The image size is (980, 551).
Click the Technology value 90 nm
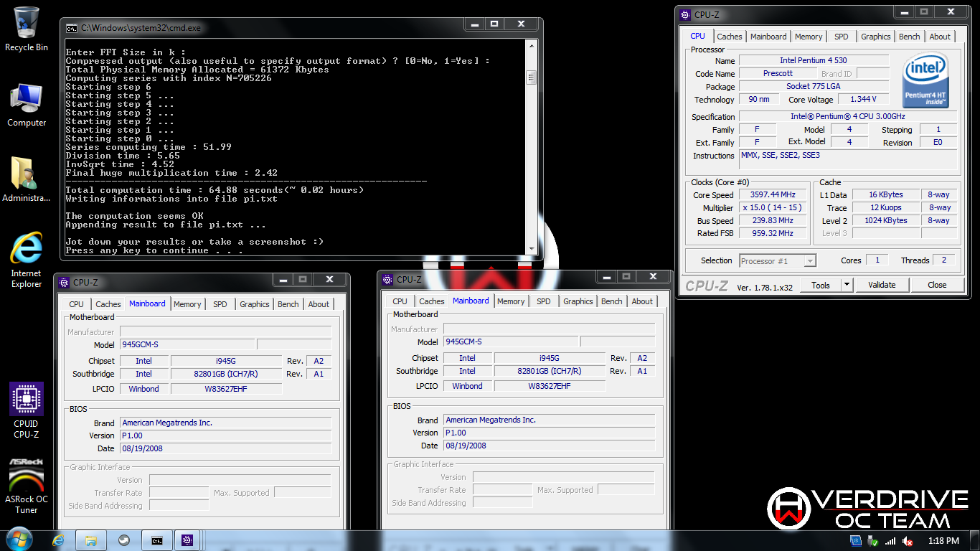pos(759,100)
